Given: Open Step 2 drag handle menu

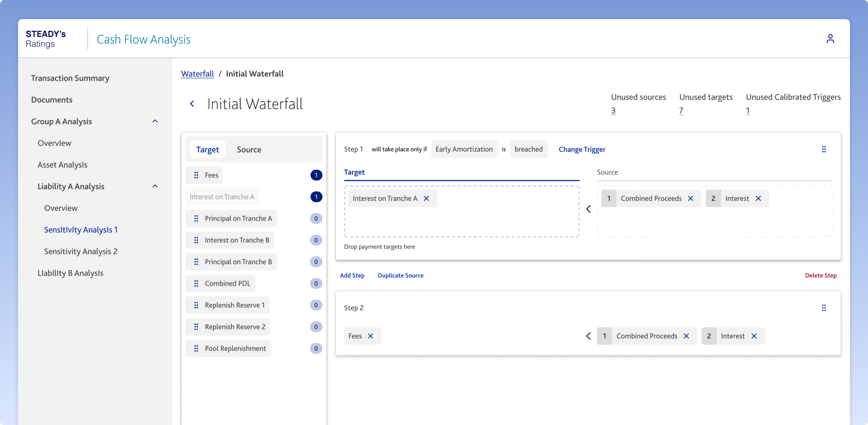Looking at the screenshot, I should pyautogui.click(x=824, y=308).
